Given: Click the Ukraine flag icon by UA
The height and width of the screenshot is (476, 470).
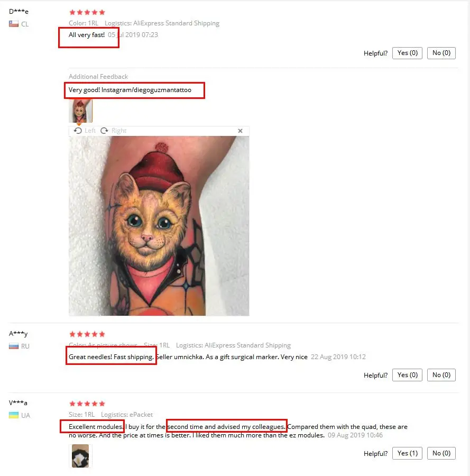Looking at the screenshot, I should tap(14, 415).
